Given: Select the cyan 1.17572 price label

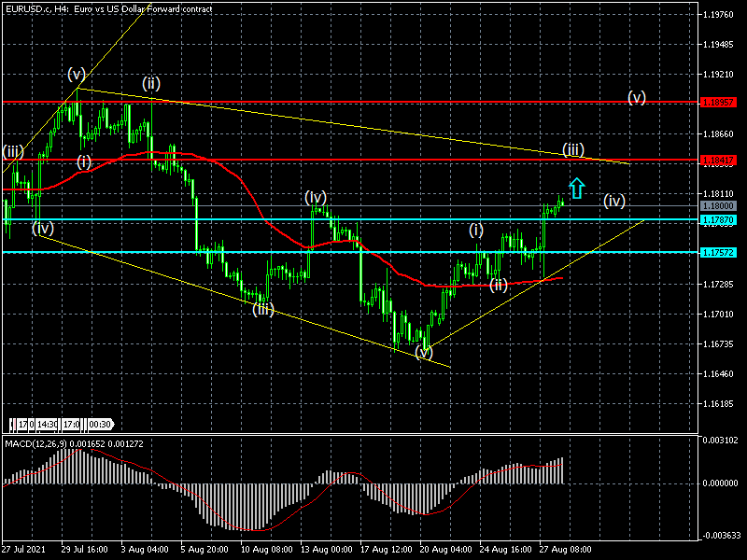Looking at the screenshot, I should pos(718,252).
